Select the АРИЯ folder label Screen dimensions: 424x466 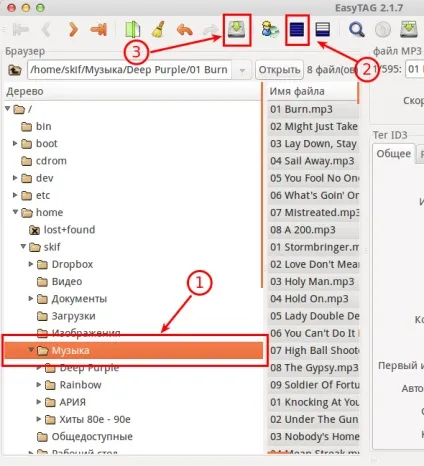[x=73, y=402]
